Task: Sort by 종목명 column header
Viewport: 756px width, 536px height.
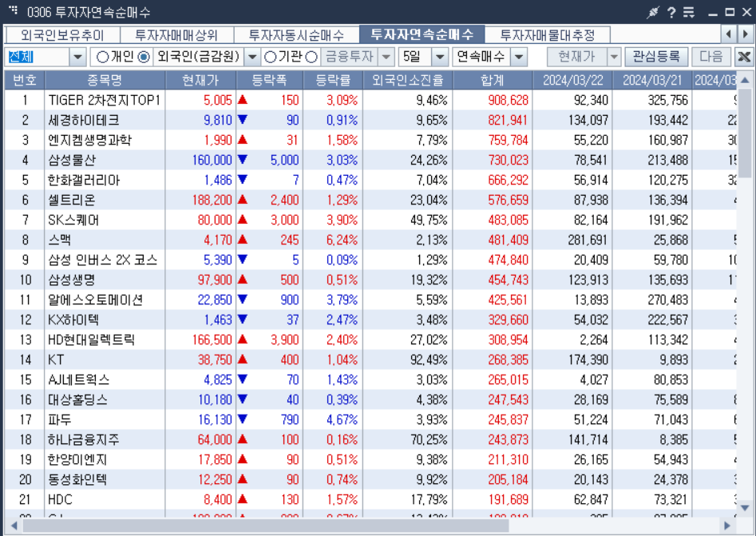Action: 105,80
